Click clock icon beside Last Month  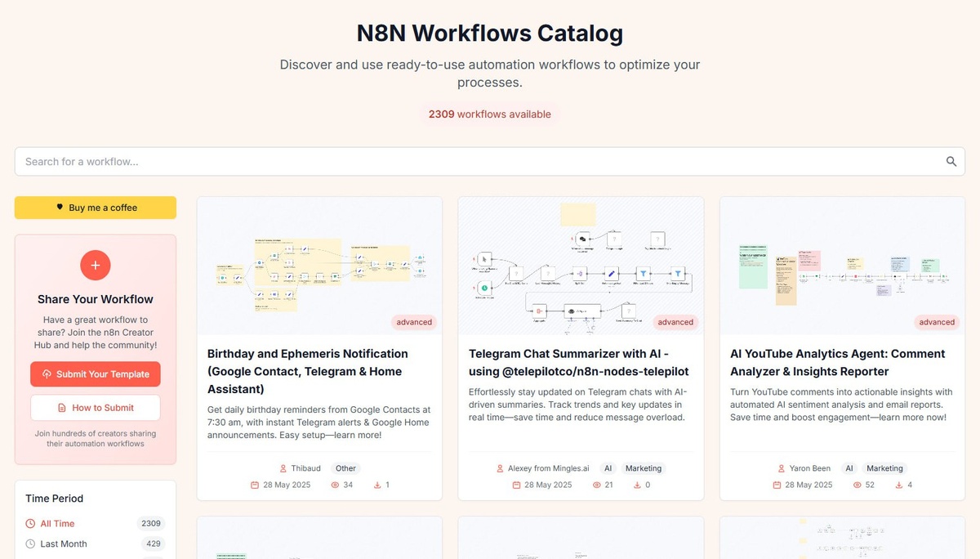click(x=30, y=544)
